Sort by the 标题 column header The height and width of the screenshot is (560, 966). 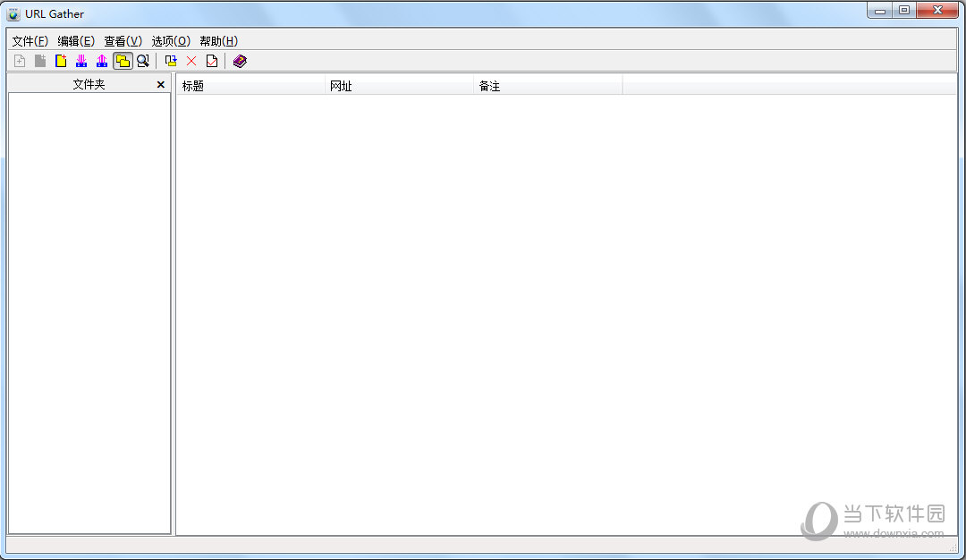click(250, 86)
